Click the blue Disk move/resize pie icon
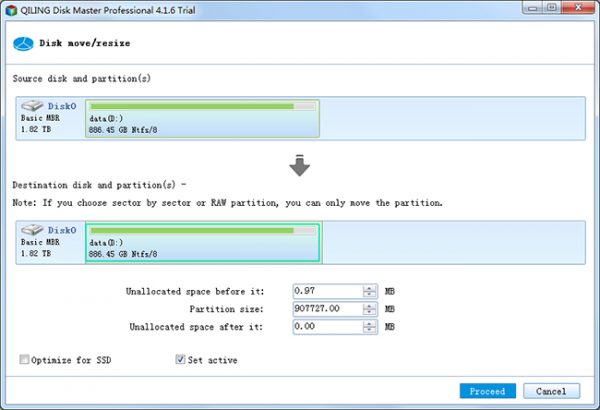The height and width of the screenshot is (410, 600). pos(23,44)
